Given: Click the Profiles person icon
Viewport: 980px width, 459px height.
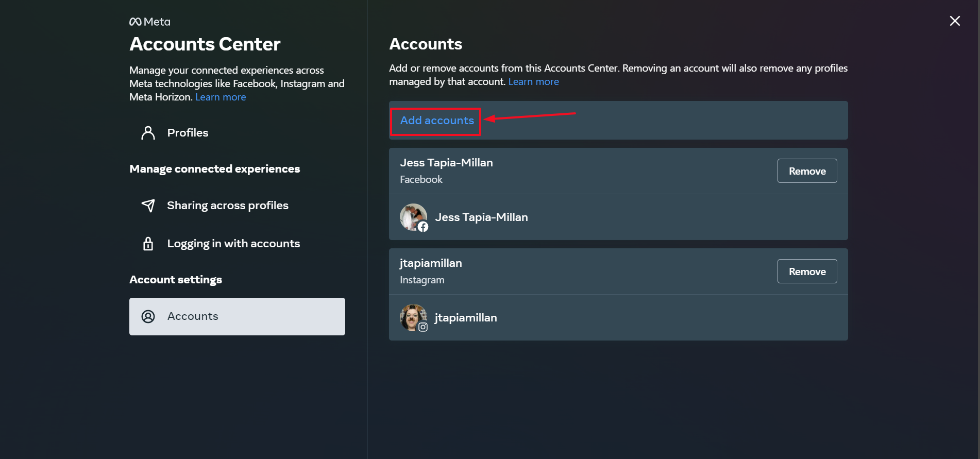Looking at the screenshot, I should (x=148, y=133).
